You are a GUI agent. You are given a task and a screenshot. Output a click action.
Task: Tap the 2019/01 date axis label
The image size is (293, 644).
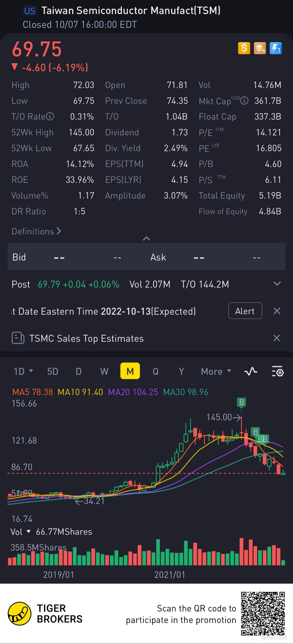[59, 574]
